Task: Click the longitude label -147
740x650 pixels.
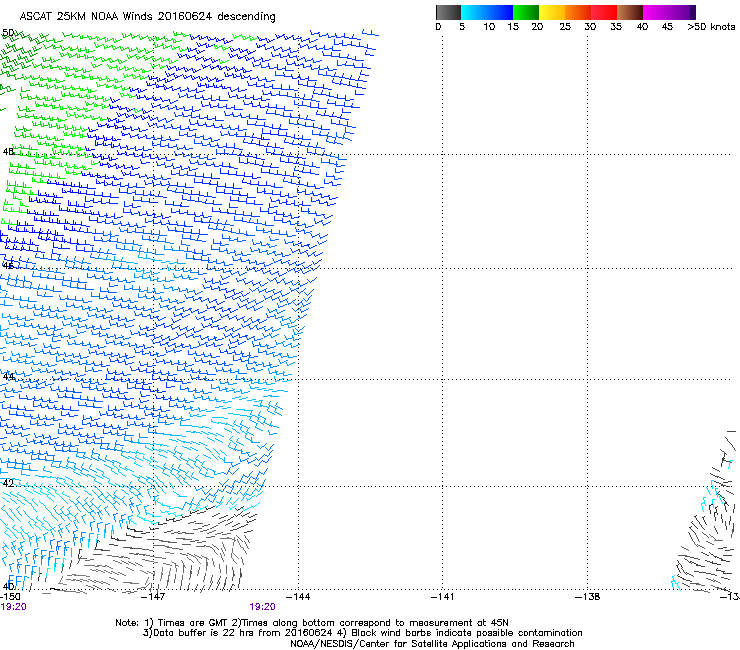Action: tap(153, 597)
